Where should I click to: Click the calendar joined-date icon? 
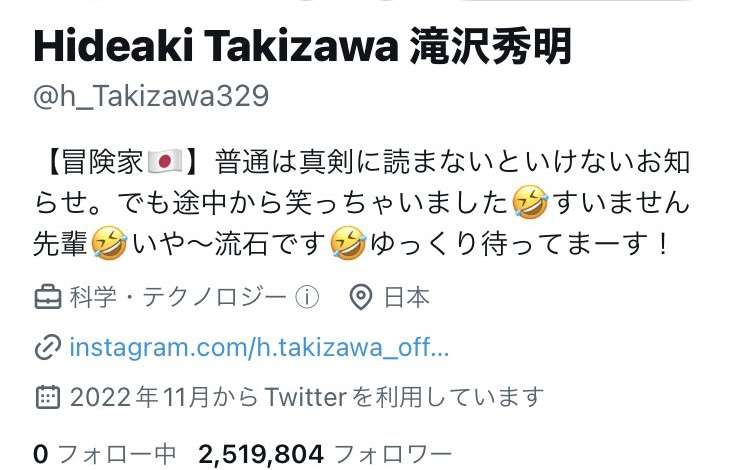(48, 397)
